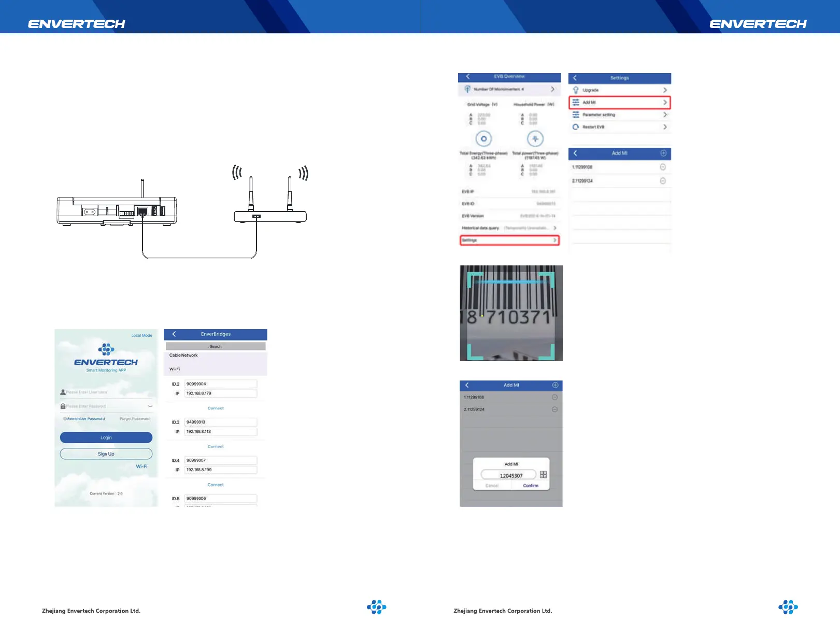Viewport: 840px width, 635px height.
Task: Tap the Wi-Fi link below Sign Up
Action: click(x=141, y=467)
